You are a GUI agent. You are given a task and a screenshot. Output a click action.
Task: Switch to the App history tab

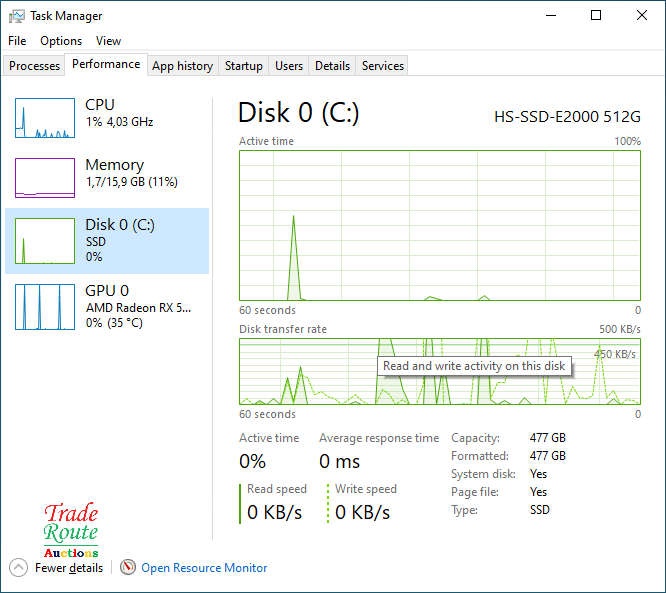coord(182,66)
